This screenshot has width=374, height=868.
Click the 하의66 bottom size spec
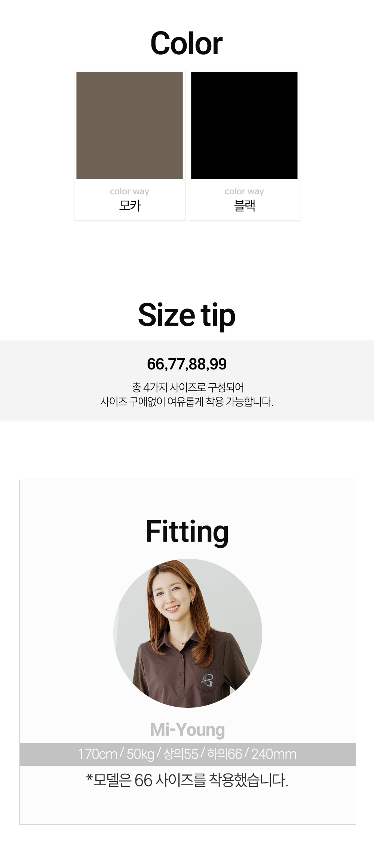(224, 754)
